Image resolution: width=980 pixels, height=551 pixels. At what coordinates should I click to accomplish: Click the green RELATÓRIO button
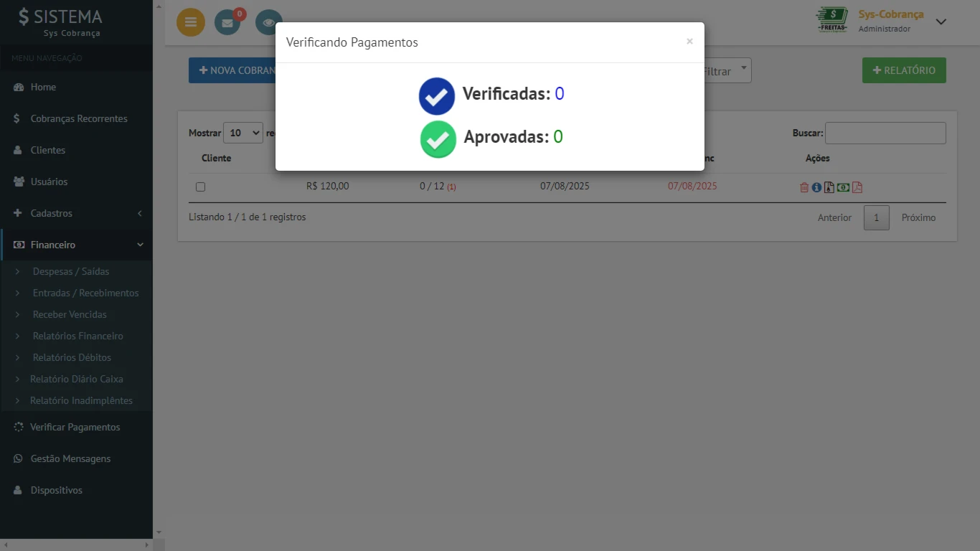[904, 70]
